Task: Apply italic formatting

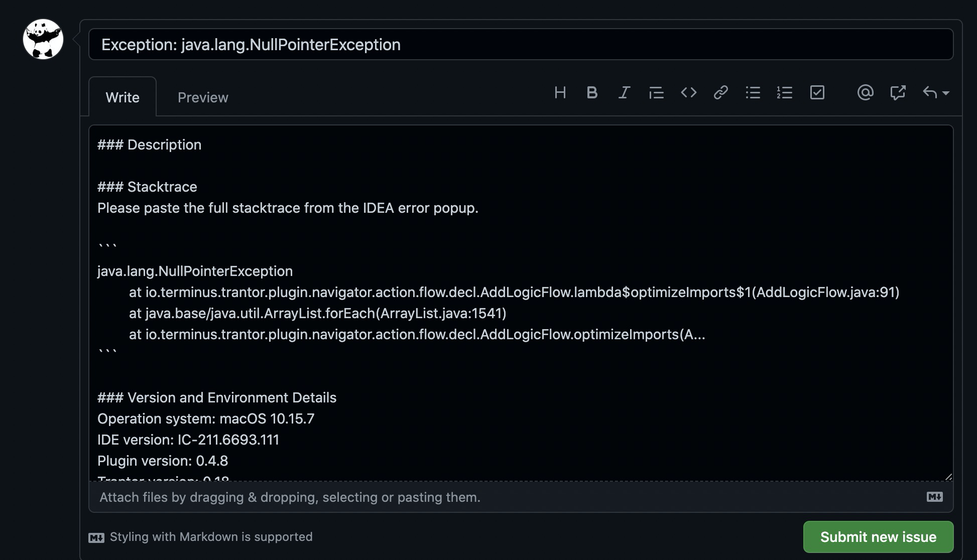Action: [x=624, y=92]
